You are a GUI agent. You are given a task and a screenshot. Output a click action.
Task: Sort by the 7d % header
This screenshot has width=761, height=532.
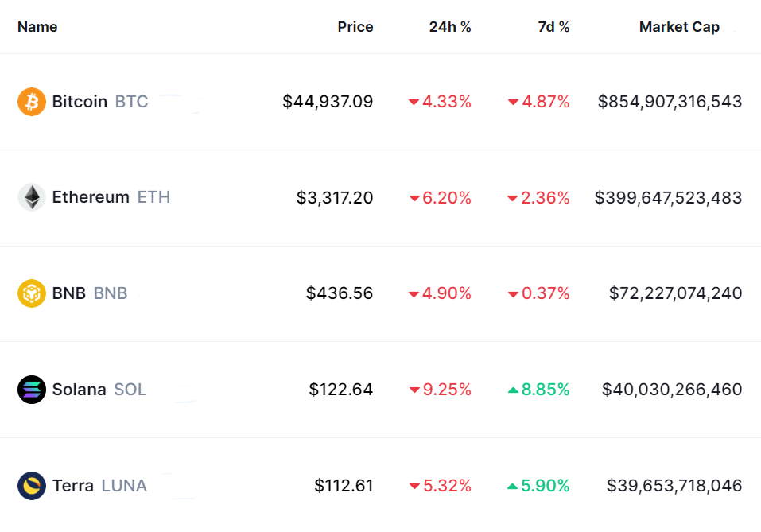pos(553,27)
